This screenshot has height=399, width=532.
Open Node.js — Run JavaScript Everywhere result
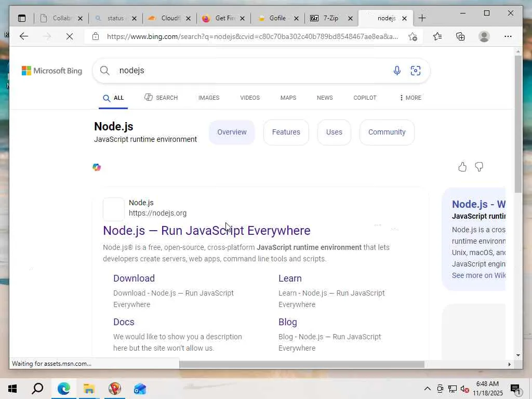click(207, 231)
